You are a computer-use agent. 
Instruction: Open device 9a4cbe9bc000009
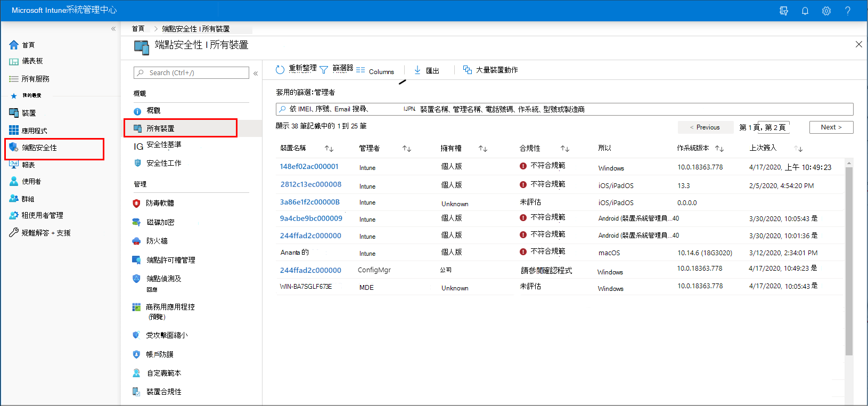pos(311,218)
